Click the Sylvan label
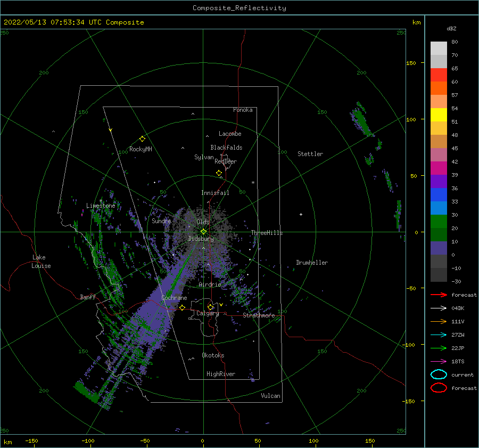 (x=204, y=157)
